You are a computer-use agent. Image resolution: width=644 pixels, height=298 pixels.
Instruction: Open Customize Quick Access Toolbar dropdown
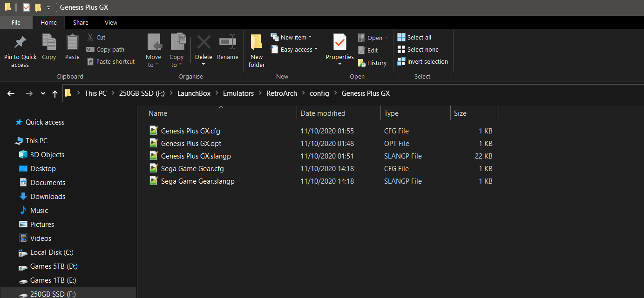[x=48, y=8]
